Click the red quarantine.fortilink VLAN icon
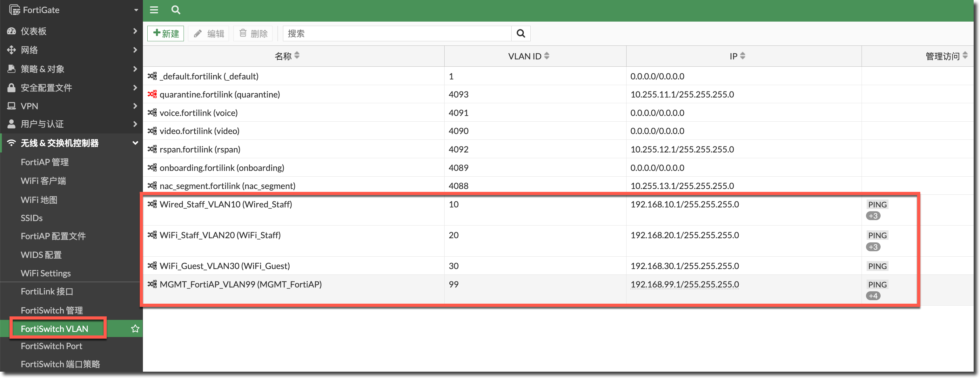 click(152, 94)
